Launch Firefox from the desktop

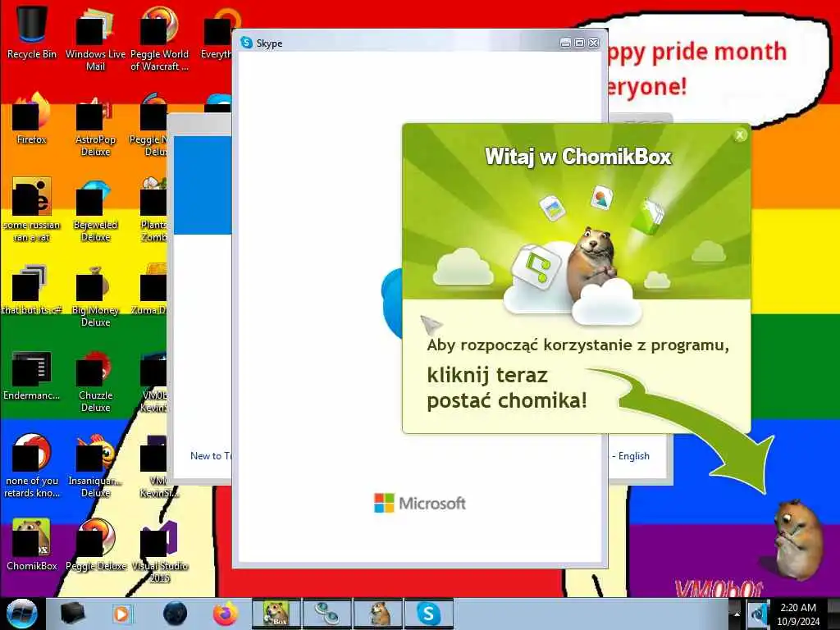pyautogui.click(x=32, y=118)
